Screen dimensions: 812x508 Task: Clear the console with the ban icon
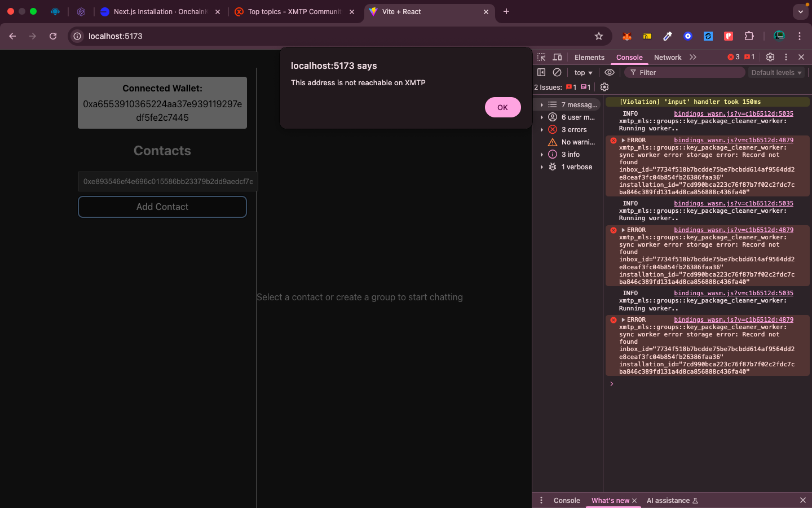click(x=557, y=72)
